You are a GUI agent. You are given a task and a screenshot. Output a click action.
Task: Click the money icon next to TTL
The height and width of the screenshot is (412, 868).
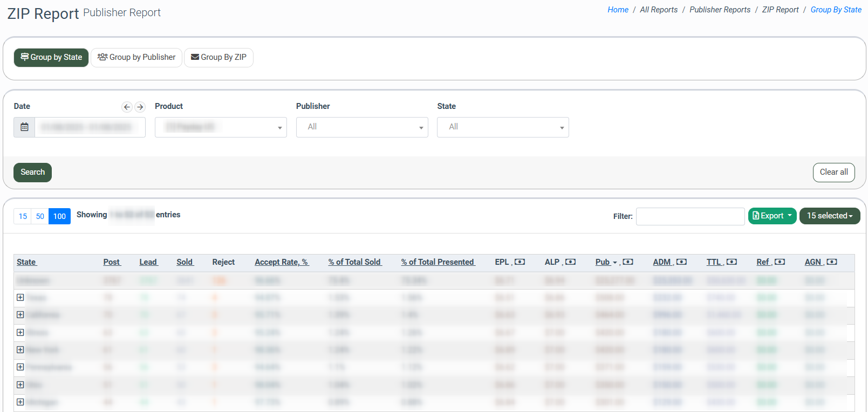click(732, 262)
